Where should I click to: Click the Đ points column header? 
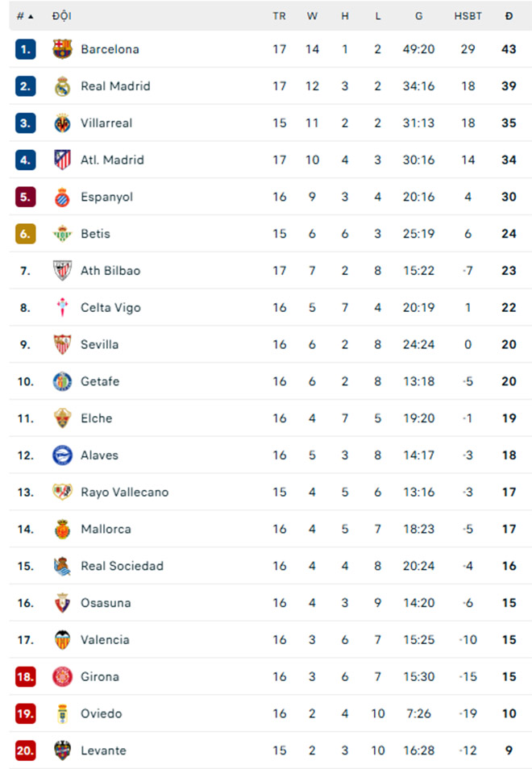pyautogui.click(x=509, y=15)
